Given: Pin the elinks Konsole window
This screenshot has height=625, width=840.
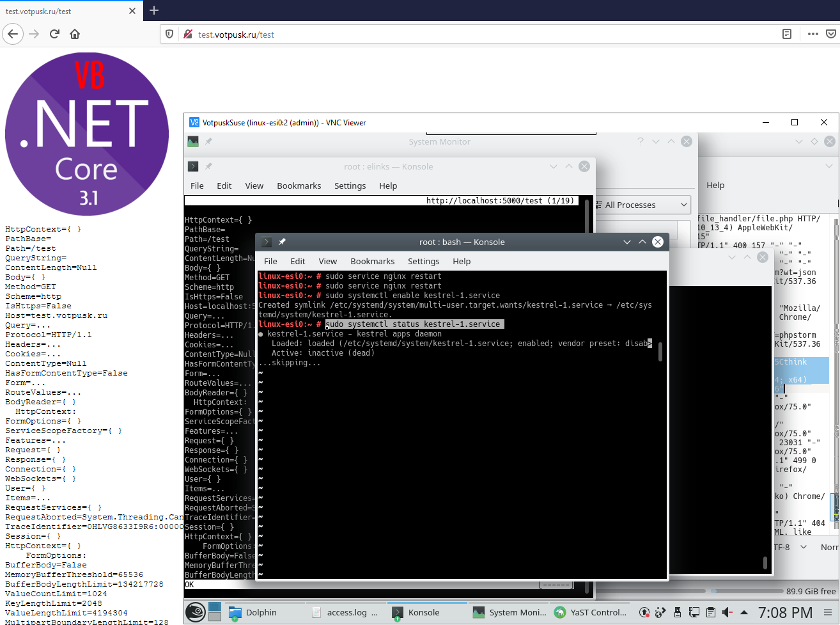Looking at the screenshot, I should click(x=208, y=166).
